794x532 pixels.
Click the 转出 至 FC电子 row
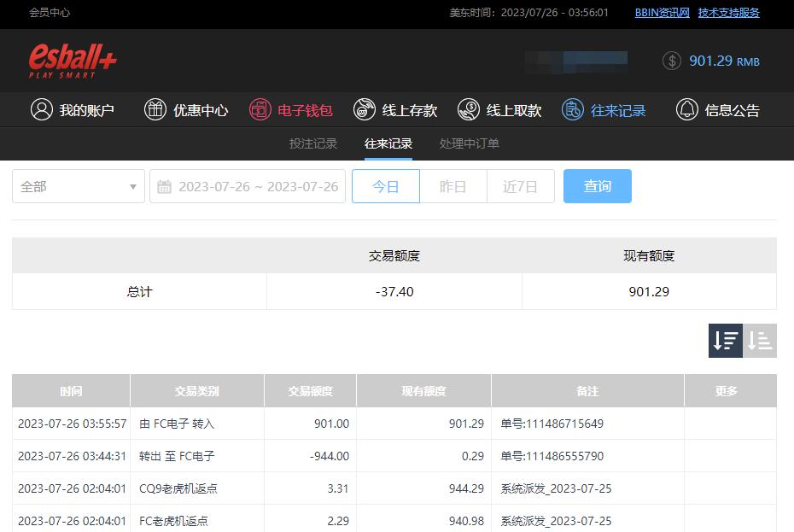pos(394,456)
